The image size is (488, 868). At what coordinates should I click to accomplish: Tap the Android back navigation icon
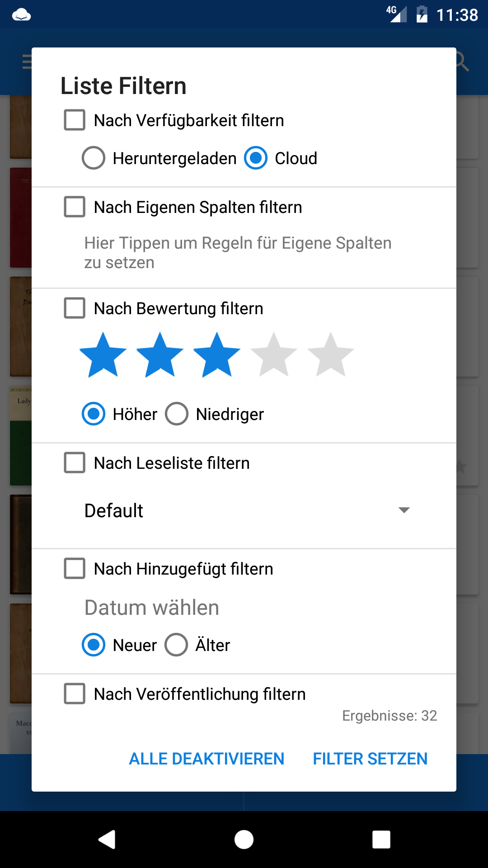click(107, 840)
